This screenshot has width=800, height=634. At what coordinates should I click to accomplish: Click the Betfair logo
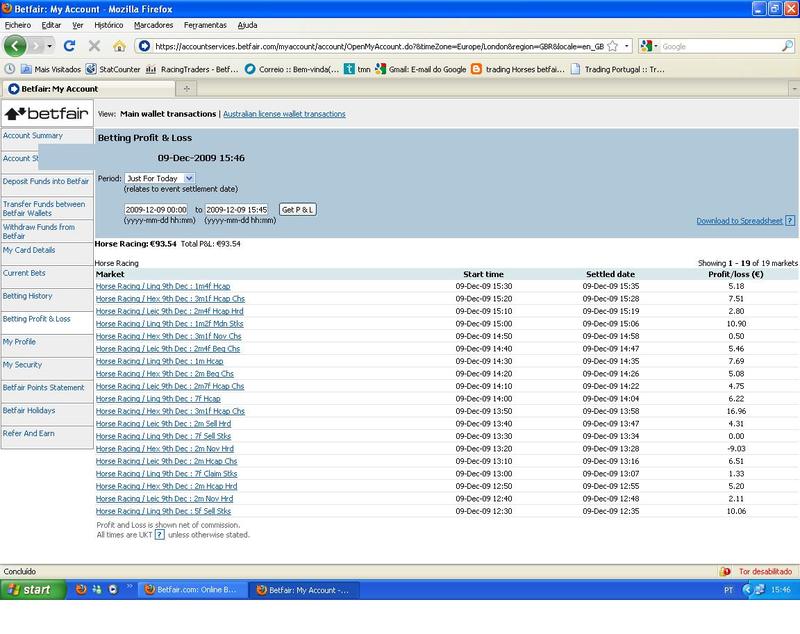[47, 113]
